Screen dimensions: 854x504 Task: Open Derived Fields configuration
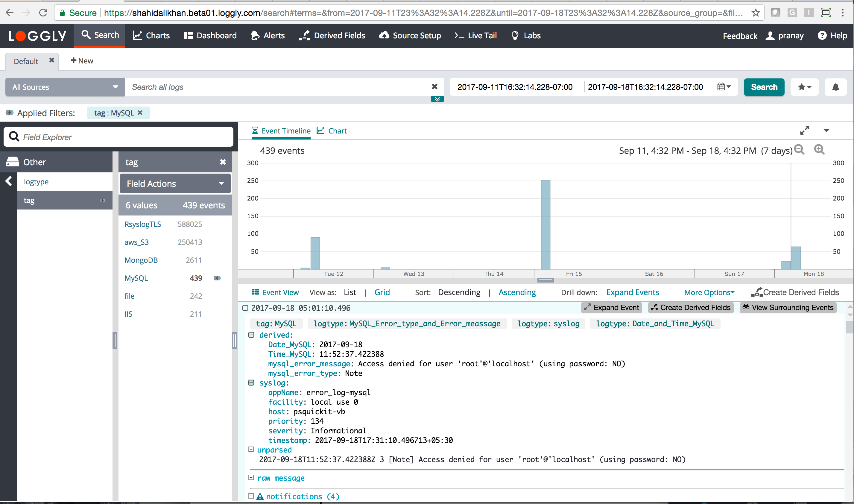pyautogui.click(x=338, y=35)
